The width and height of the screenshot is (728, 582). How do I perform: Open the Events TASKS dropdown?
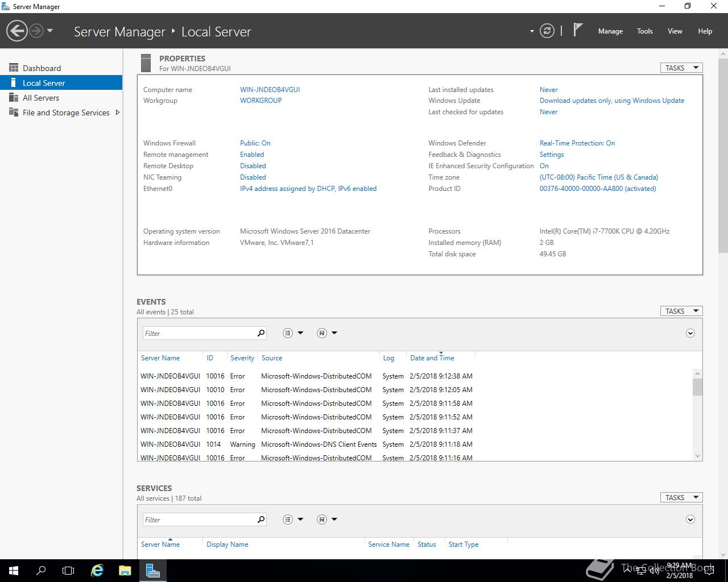(681, 311)
